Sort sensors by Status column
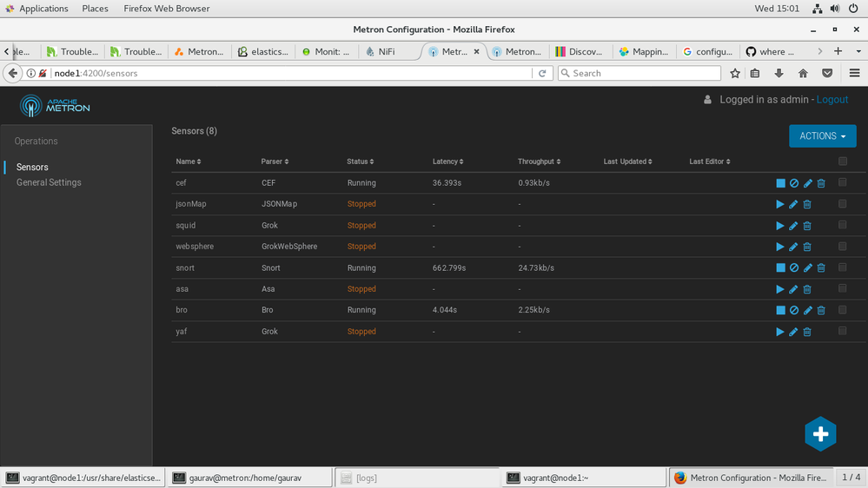Screen dimensions: 868x488 tap(361, 162)
